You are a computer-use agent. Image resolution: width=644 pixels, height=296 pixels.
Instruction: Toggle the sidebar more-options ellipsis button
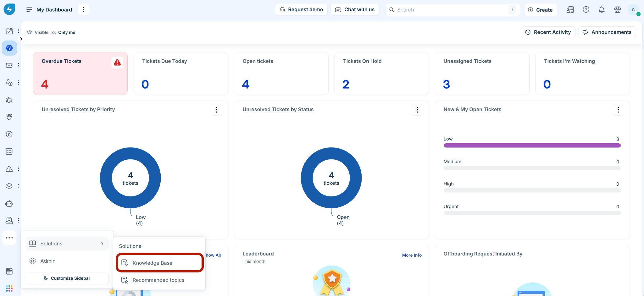pyautogui.click(x=9, y=238)
